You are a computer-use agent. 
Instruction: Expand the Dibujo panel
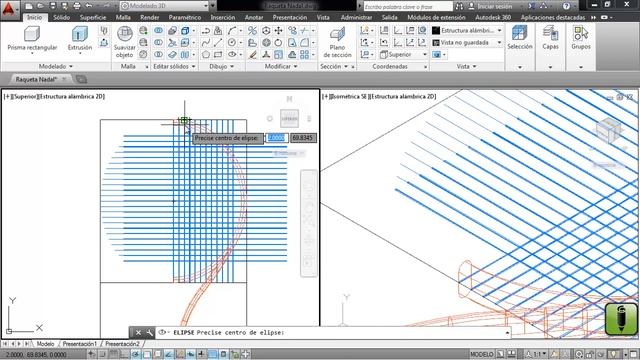[222, 66]
